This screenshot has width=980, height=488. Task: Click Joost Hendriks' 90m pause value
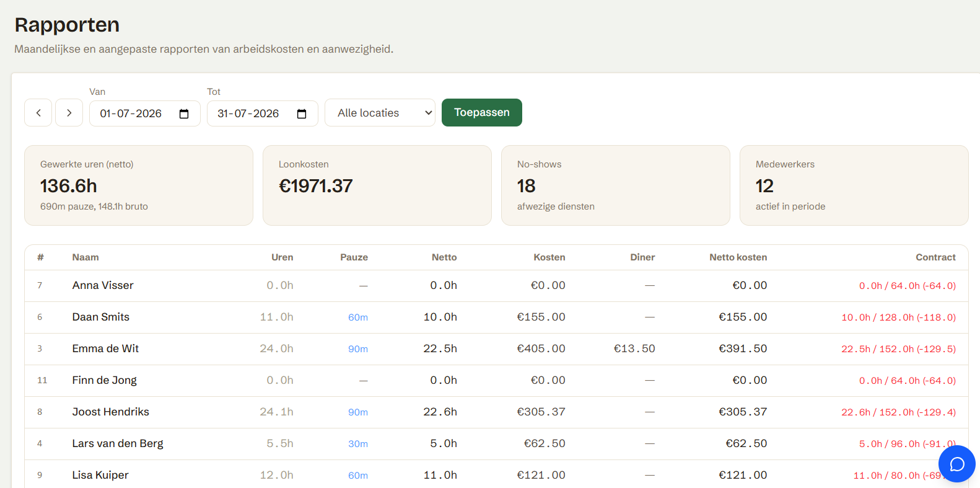[358, 412]
